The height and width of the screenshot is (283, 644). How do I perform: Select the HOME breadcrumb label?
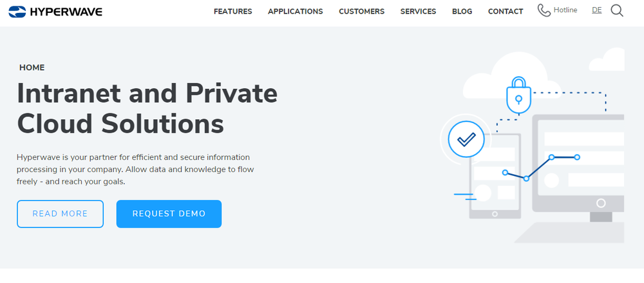point(32,68)
